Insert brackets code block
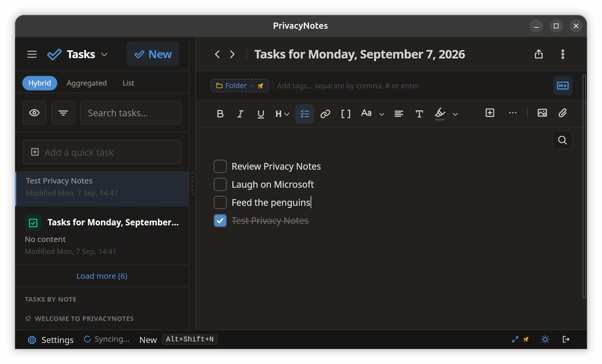The width and height of the screenshot is (602, 364). click(346, 114)
